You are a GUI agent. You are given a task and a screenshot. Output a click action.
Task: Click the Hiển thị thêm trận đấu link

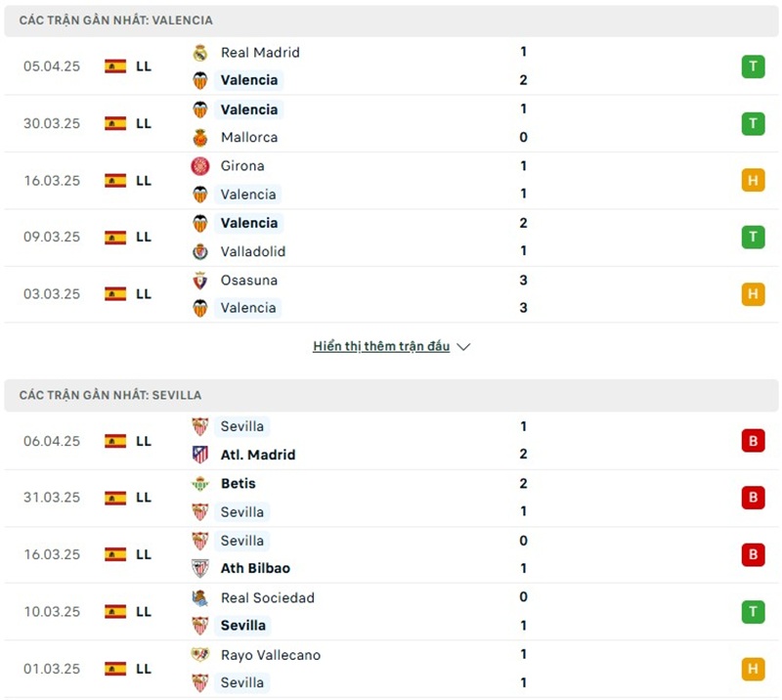[382, 346]
